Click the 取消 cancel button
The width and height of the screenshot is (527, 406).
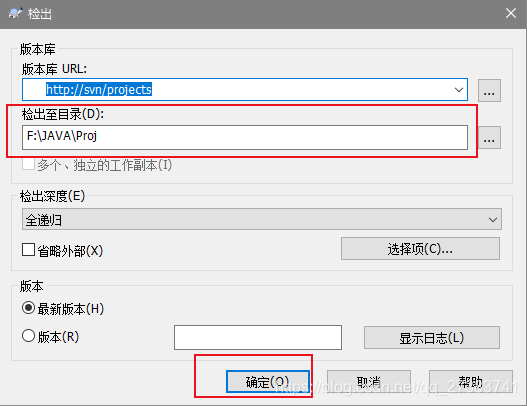[369, 381]
